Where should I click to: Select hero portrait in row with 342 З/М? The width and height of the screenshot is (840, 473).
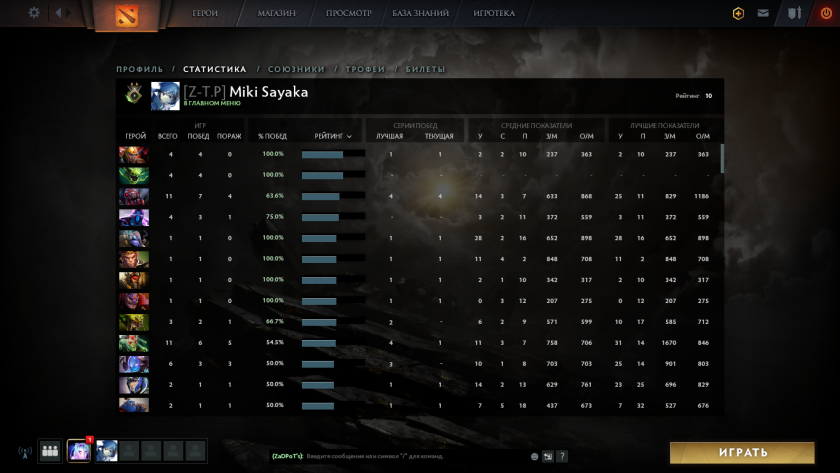[x=134, y=280]
